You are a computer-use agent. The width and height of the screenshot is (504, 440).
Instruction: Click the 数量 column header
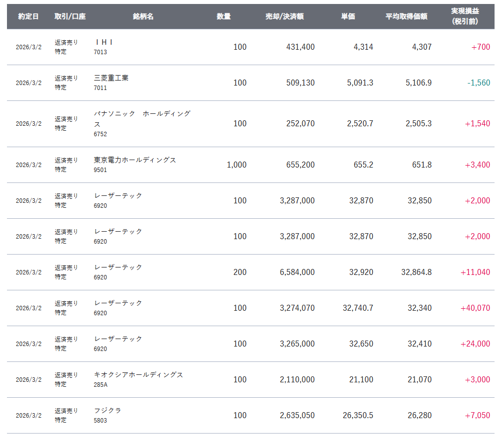point(224,16)
